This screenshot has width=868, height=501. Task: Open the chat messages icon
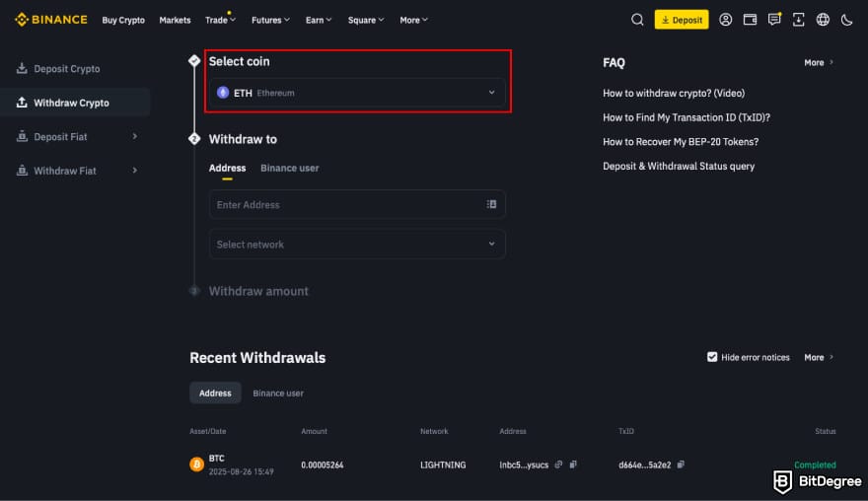pyautogui.click(x=774, y=20)
